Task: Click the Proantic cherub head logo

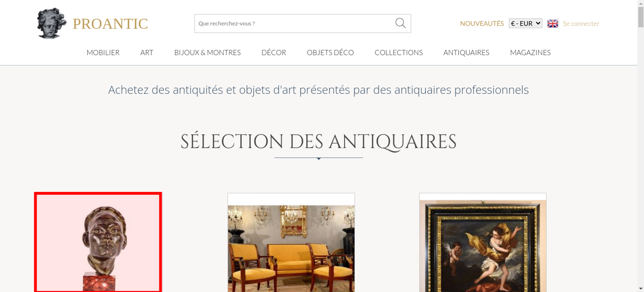Action: click(52, 23)
